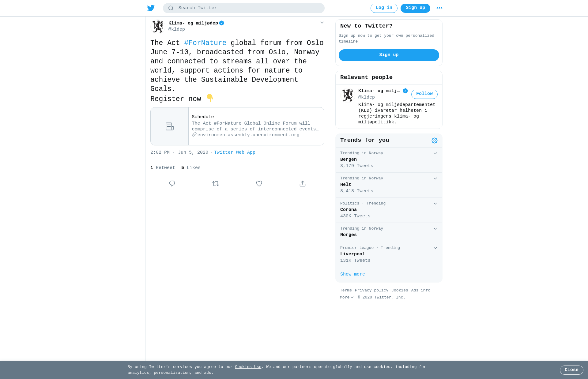The height and width of the screenshot is (379, 588).
Task: Open the Trends settings gear
Action: [x=435, y=141]
